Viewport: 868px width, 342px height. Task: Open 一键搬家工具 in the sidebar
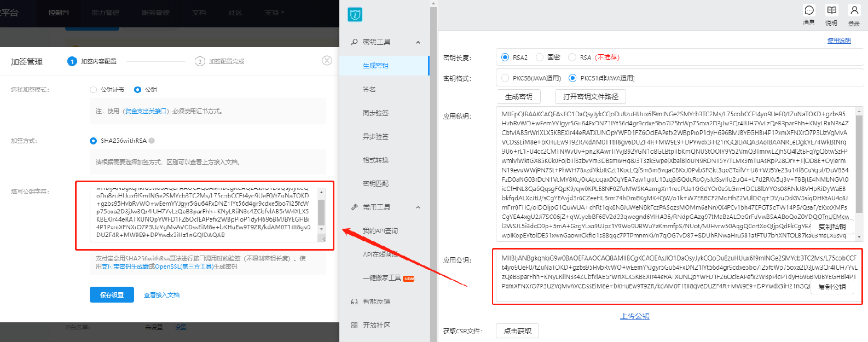383,278
